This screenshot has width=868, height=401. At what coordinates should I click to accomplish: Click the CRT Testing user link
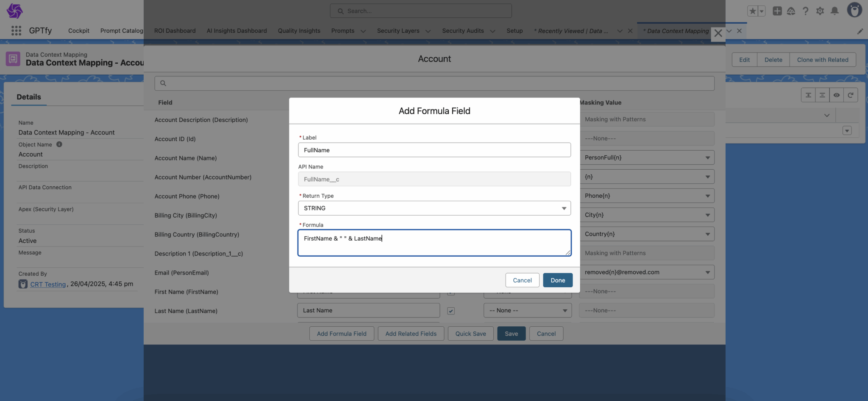click(48, 284)
